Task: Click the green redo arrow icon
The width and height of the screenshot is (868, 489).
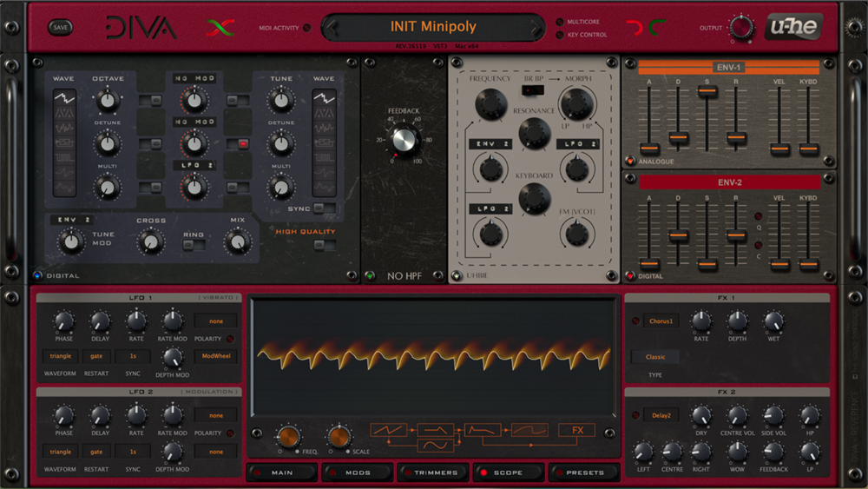Action: pyautogui.click(x=656, y=27)
